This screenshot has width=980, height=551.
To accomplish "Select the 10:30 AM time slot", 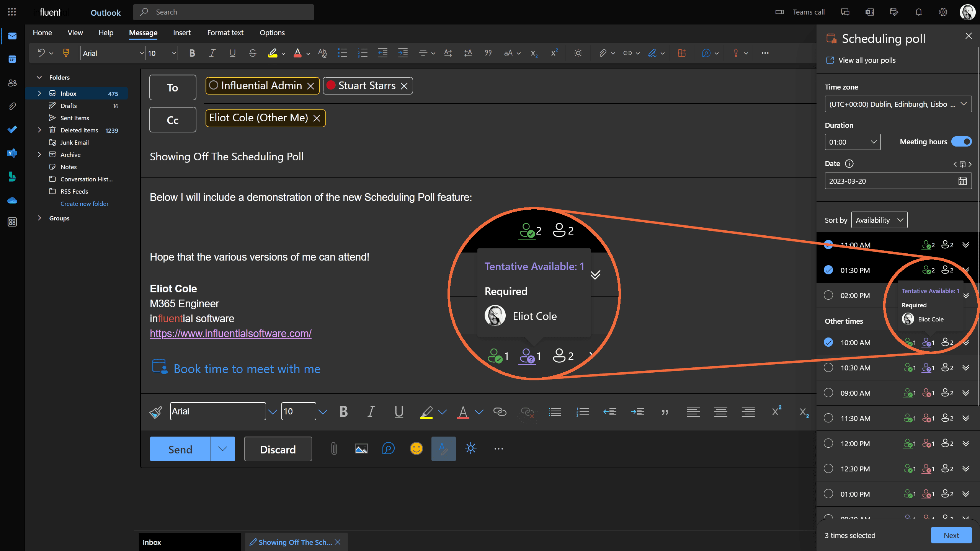I will (828, 368).
